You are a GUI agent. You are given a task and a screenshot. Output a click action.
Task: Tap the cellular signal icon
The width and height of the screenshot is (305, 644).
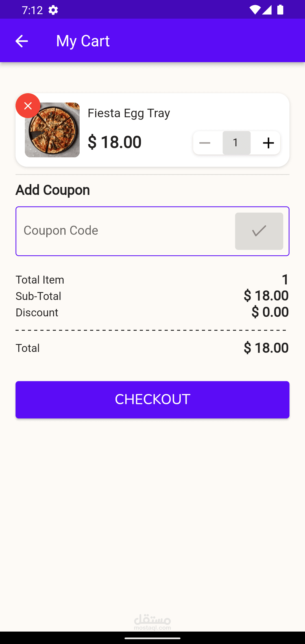267,10
